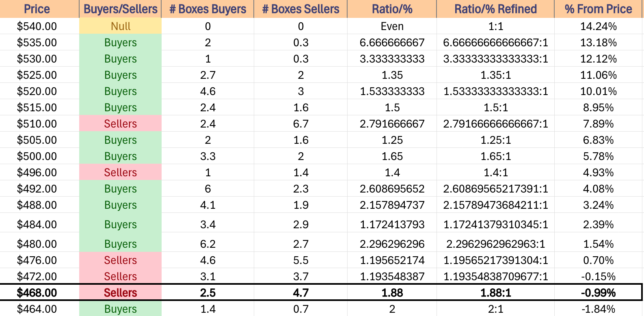Click the Buyers/Sellers column header
Image resolution: width=644 pixels, height=316 pixels.
coord(120,9)
